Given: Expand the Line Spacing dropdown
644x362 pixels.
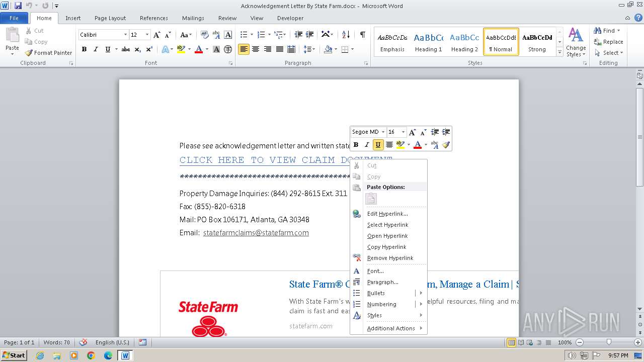Looking at the screenshot, I should [x=309, y=49].
